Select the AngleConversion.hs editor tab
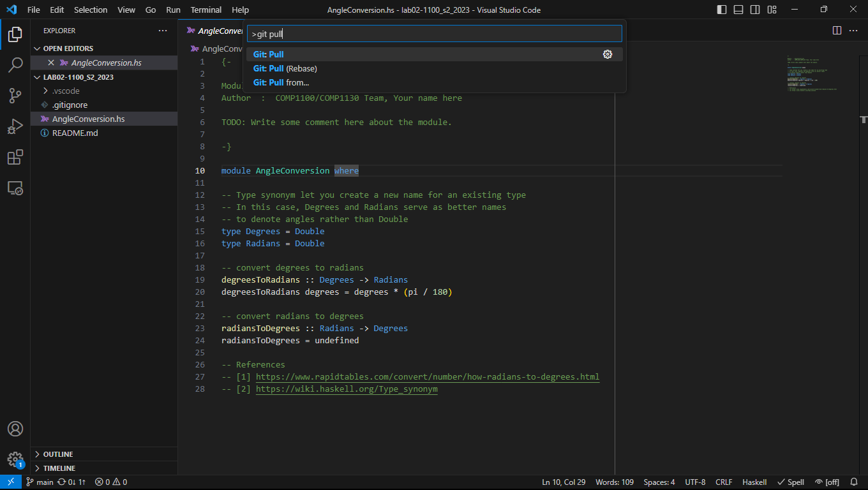868x490 pixels. pos(213,31)
